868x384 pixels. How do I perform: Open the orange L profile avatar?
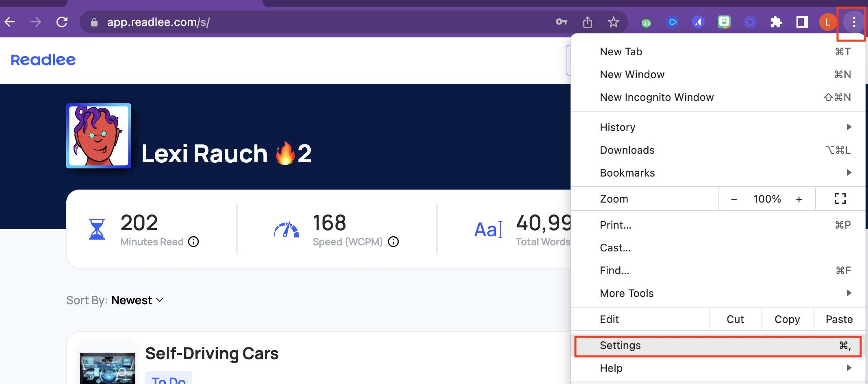point(828,22)
